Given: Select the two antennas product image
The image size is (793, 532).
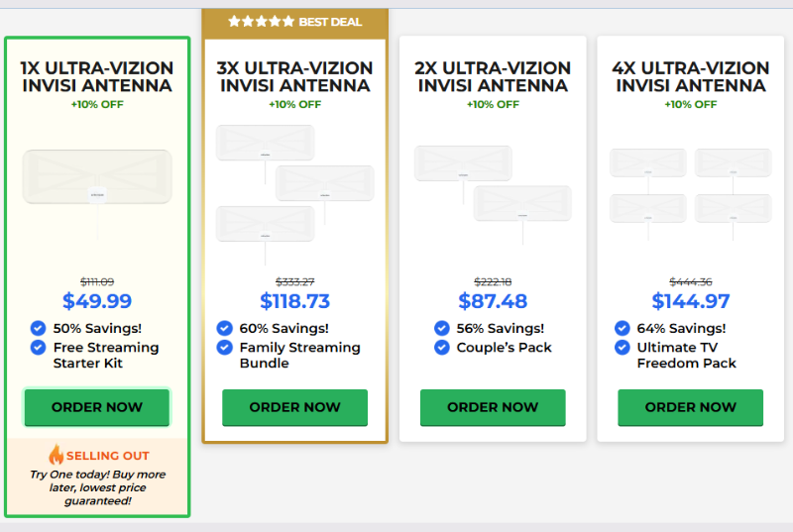Looking at the screenshot, I should (x=493, y=194).
